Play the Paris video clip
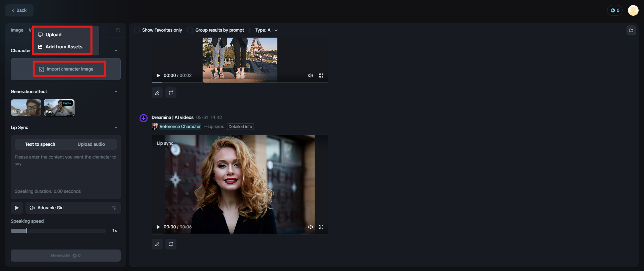644x271 pixels. tap(158, 76)
